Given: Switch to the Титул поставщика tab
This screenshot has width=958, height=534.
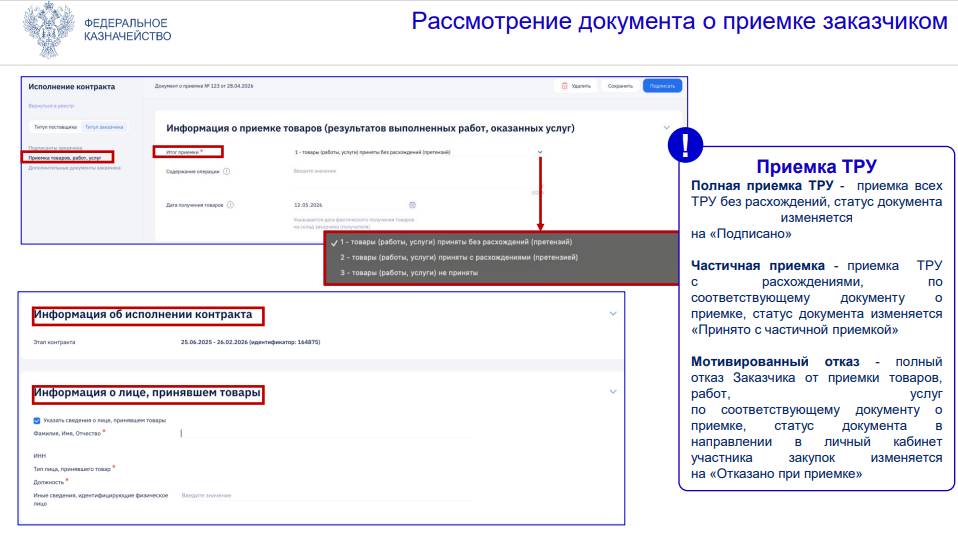Looking at the screenshot, I should point(56,127).
